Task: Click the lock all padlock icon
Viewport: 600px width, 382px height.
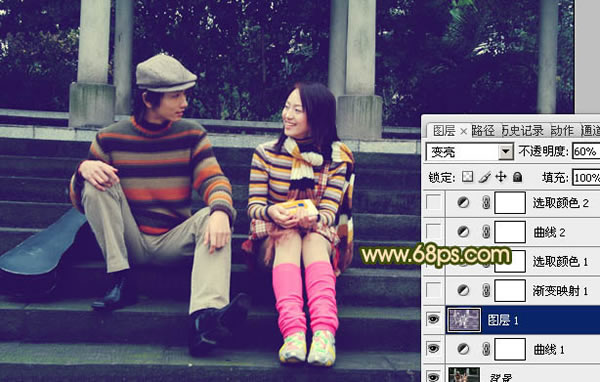Action: tap(517, 177)
